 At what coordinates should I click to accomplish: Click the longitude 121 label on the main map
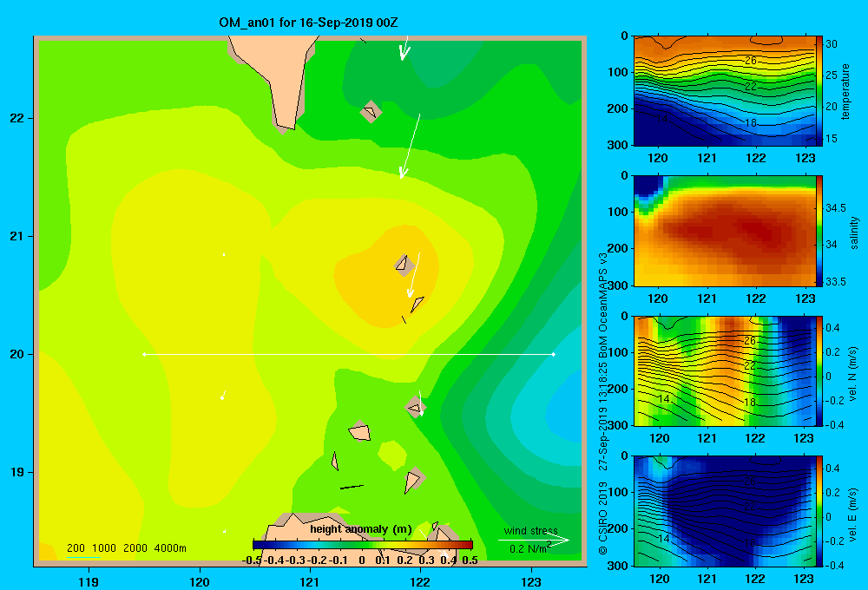click(310, 581)
